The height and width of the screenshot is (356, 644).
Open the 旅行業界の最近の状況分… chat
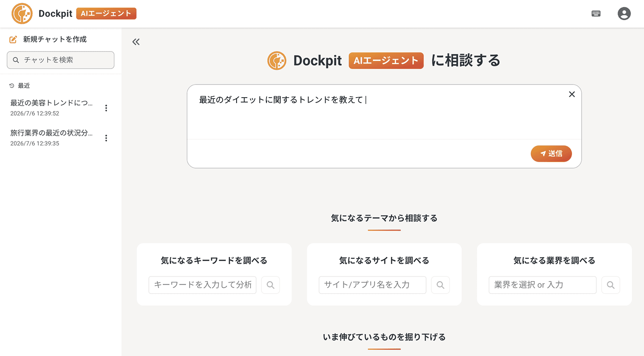point(52,137)
